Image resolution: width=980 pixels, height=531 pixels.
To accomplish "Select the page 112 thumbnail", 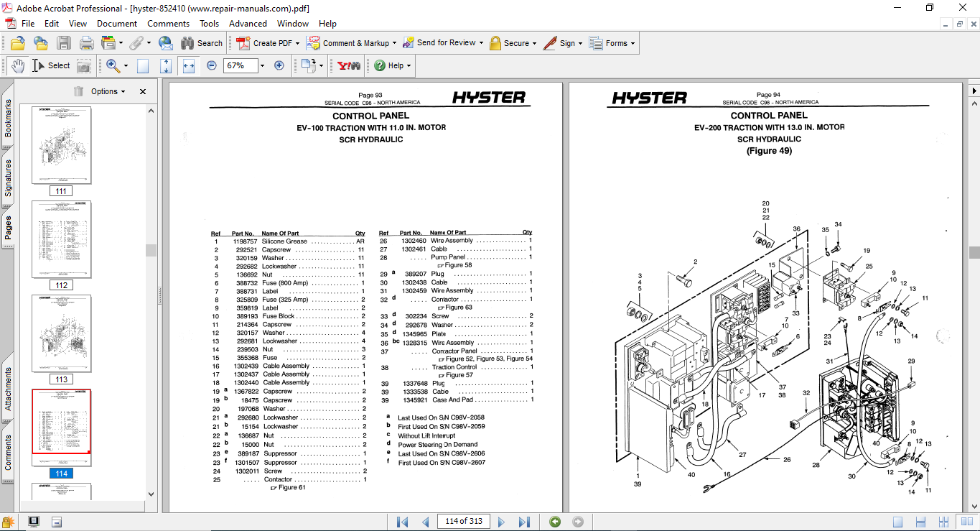I will point(61,239).
